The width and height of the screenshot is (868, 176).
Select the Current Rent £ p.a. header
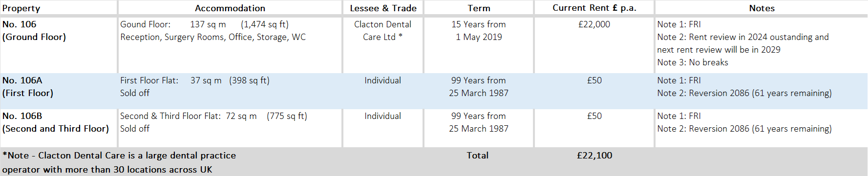(x=594, y=8)
